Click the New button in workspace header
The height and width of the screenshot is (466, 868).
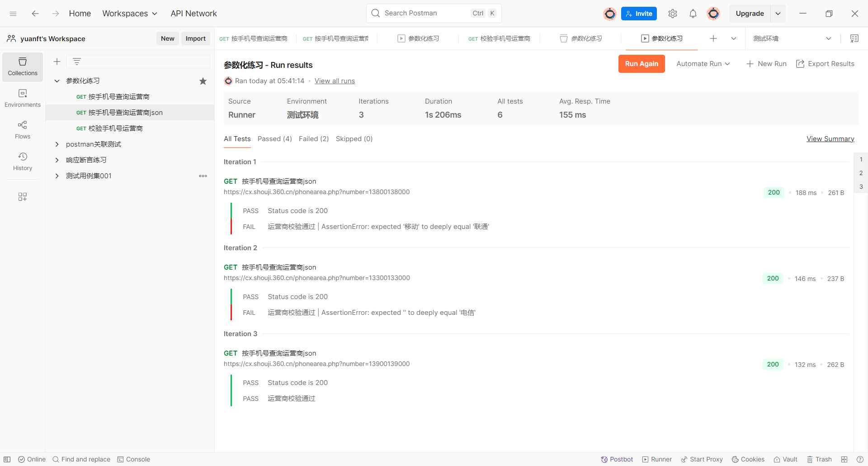(x=168, y=38)
